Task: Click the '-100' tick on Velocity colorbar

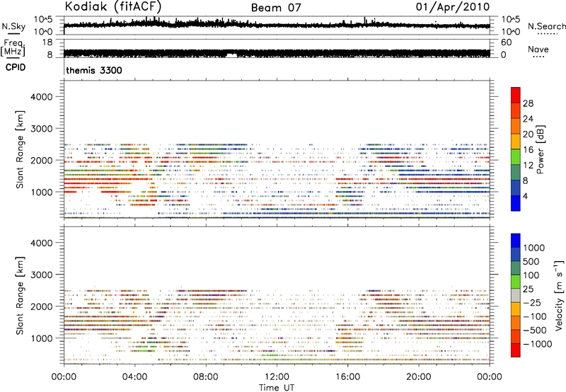Action: (535, 316)
